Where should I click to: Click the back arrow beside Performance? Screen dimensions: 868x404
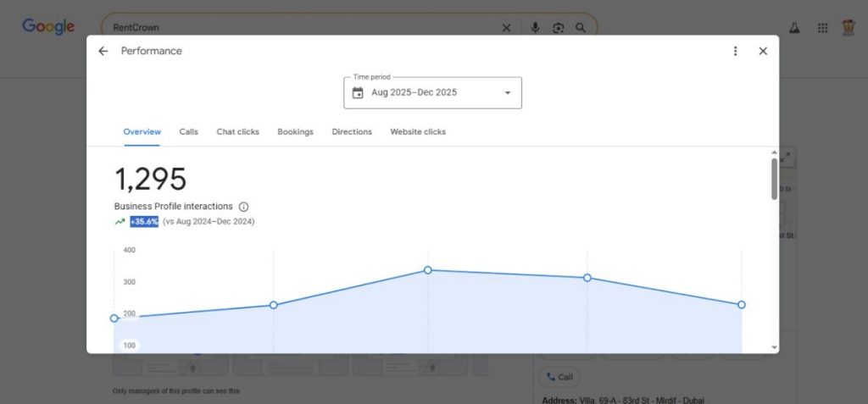point(103,51)
